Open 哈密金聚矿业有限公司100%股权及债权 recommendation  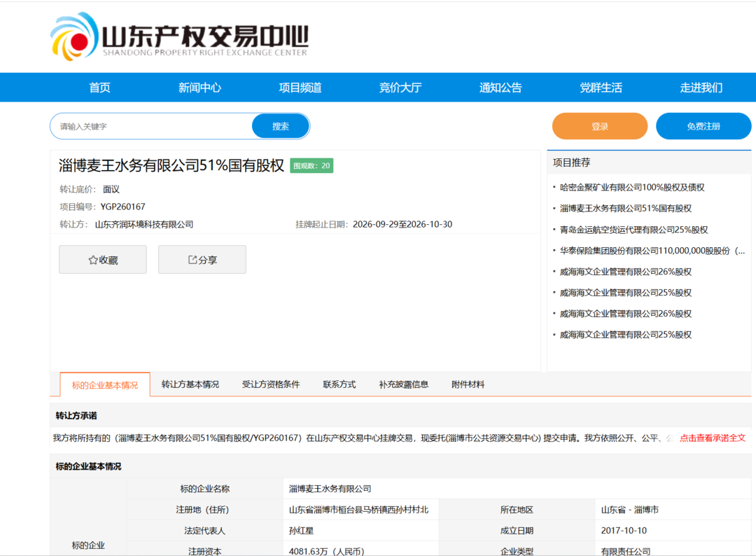[x=632, y=188]
